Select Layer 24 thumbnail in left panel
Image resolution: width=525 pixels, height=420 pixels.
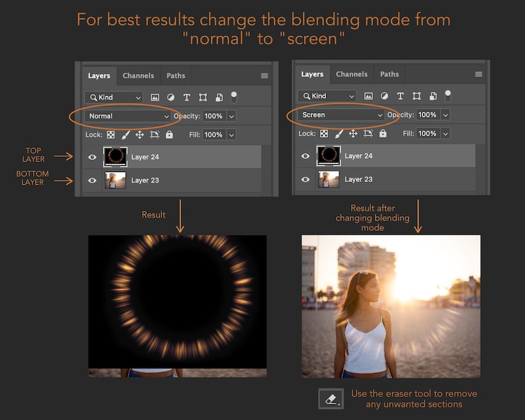coord(116,157)
